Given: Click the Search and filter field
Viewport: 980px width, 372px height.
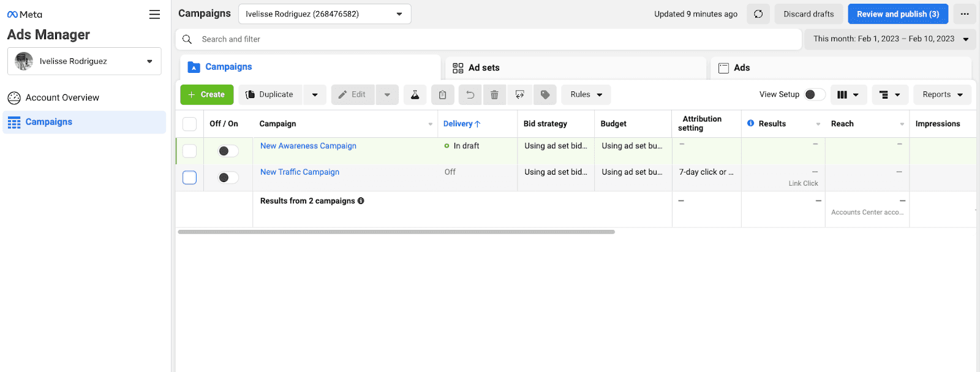Looking at the screenshot, I should point(490,39).
